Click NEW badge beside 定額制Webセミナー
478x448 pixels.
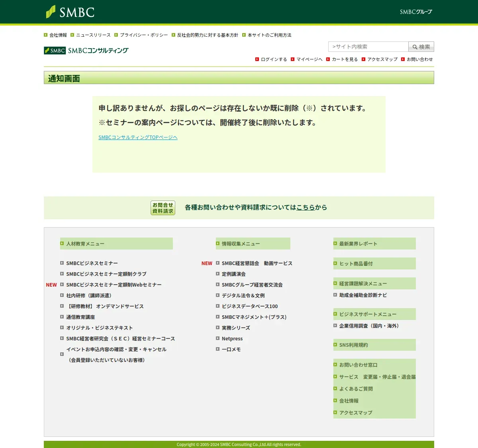51,285
